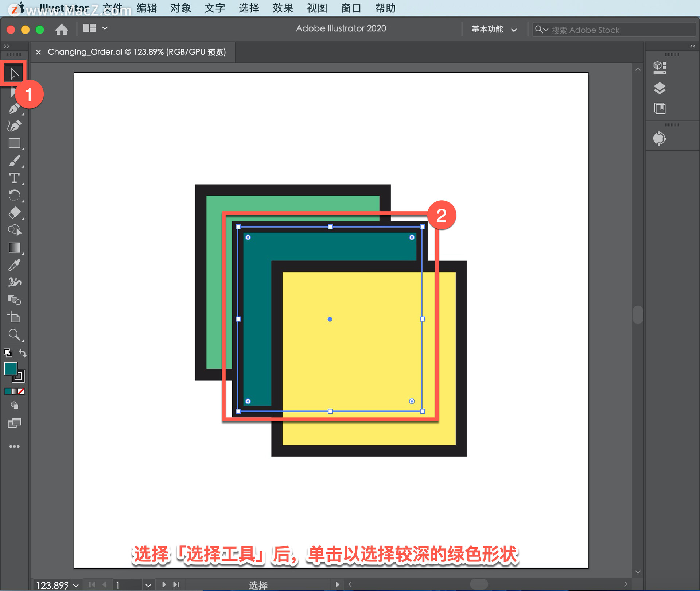Select the Curvature tool
Screen dimensions: 700x591
pyautogui.click(x=14, y=126)
